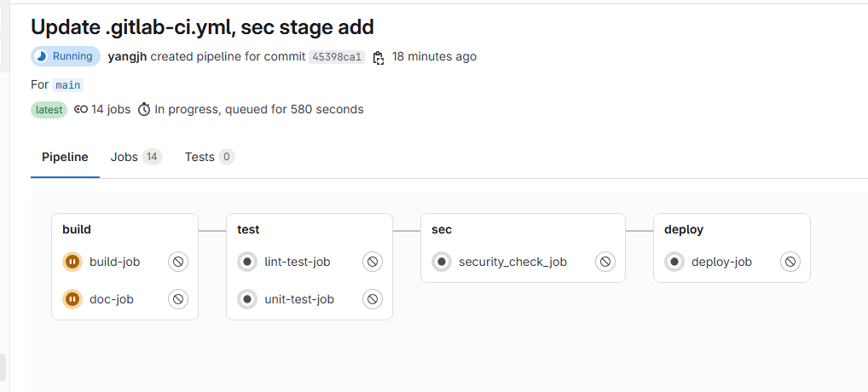Click the latest pipeline badge
Screen dimensions: 868x392
click(49, 109)
